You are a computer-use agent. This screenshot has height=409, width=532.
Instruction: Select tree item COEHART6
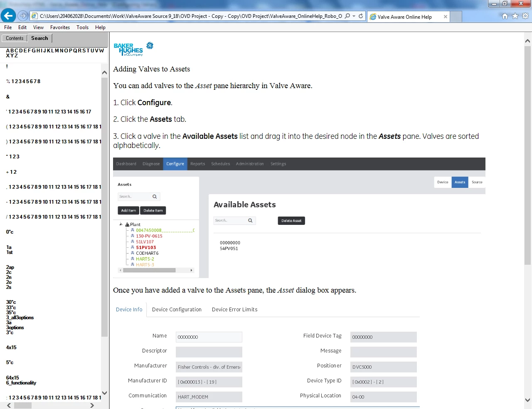point(147,253)
